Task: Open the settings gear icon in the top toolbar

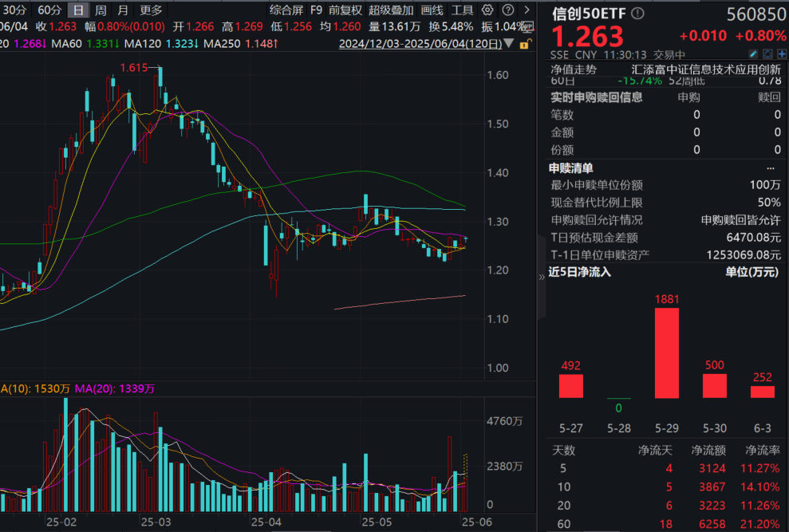Action: click(x=487, y=10)
